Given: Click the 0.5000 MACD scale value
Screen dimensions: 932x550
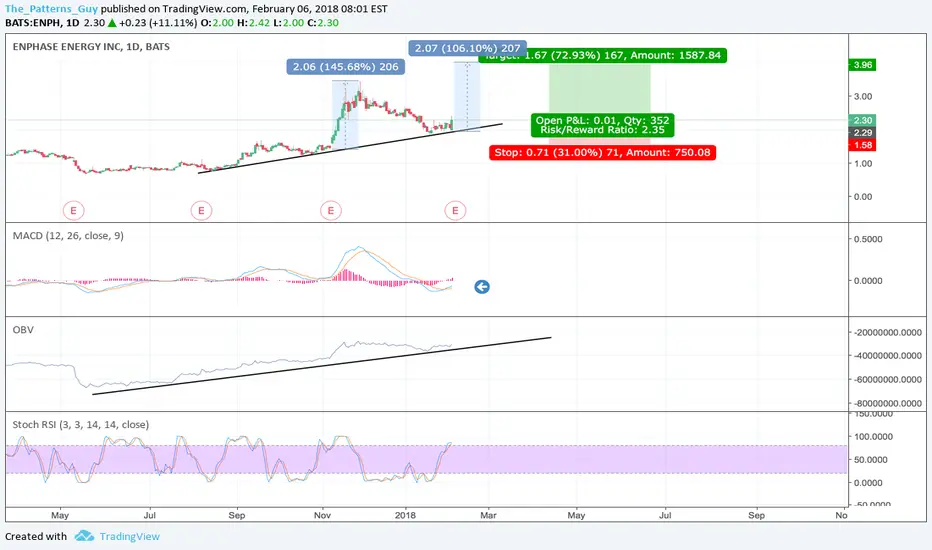Looking at the screenshot, I should (x=868, y=239).
